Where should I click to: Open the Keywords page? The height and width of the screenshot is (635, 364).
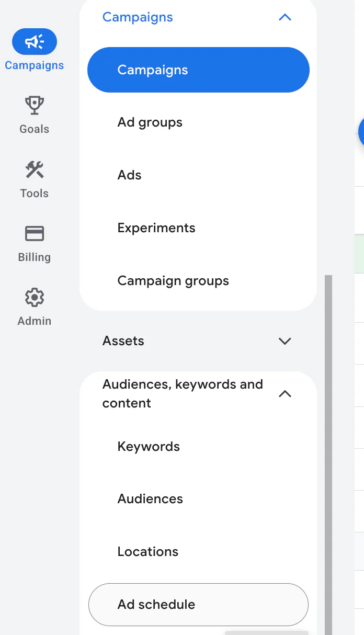point(149,447)
